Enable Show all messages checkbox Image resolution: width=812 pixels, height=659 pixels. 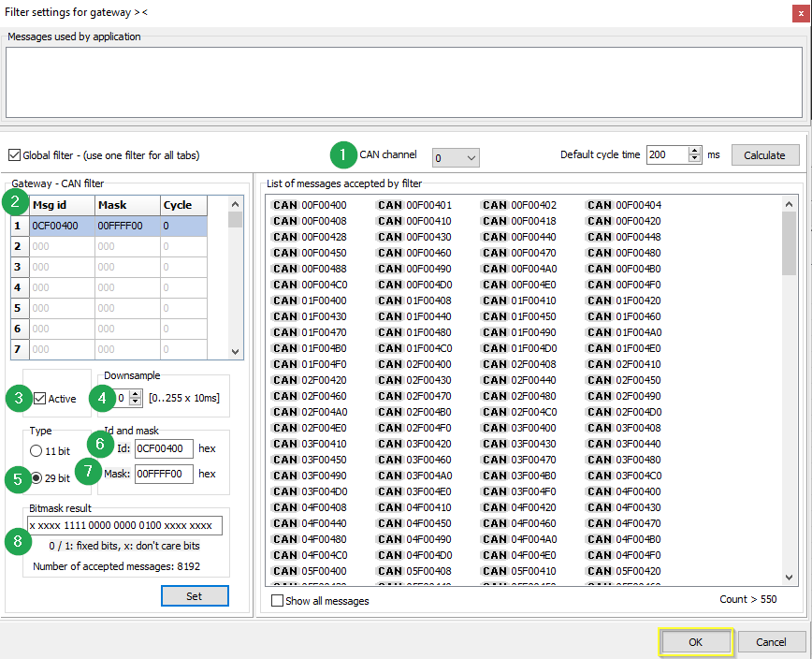(x=277, y=600)
